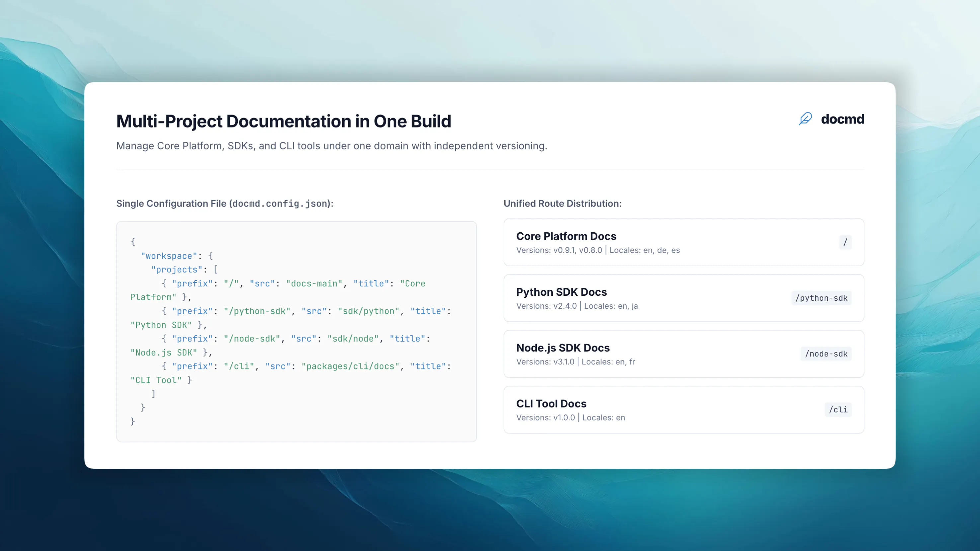This screenshot has width=980, height=551.
Task: Click the "docs-main" src value
Action: click(314, 284)
